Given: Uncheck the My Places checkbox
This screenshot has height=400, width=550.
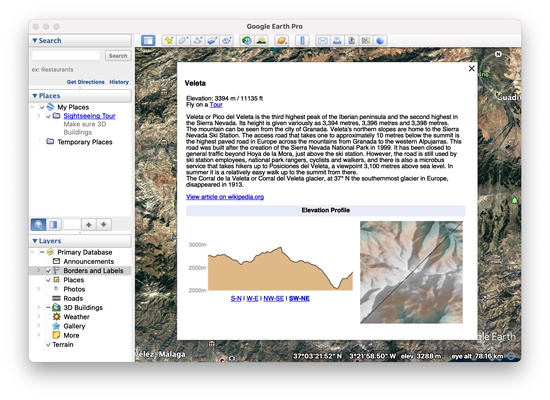Looking at the screenshot, I should (42, 107).
